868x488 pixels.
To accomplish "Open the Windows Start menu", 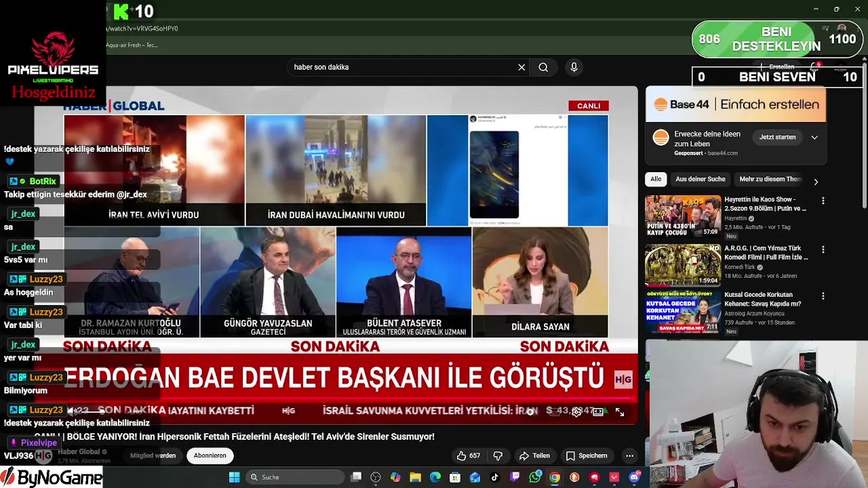I will (x=234, y=477).
